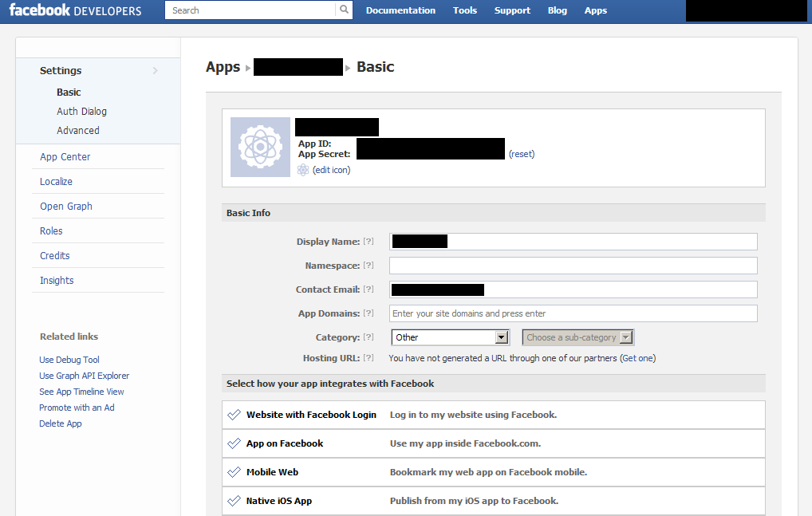Open App Center in the sidebar
The height and width of the screenshot is (516, 812).
[65, 157]
